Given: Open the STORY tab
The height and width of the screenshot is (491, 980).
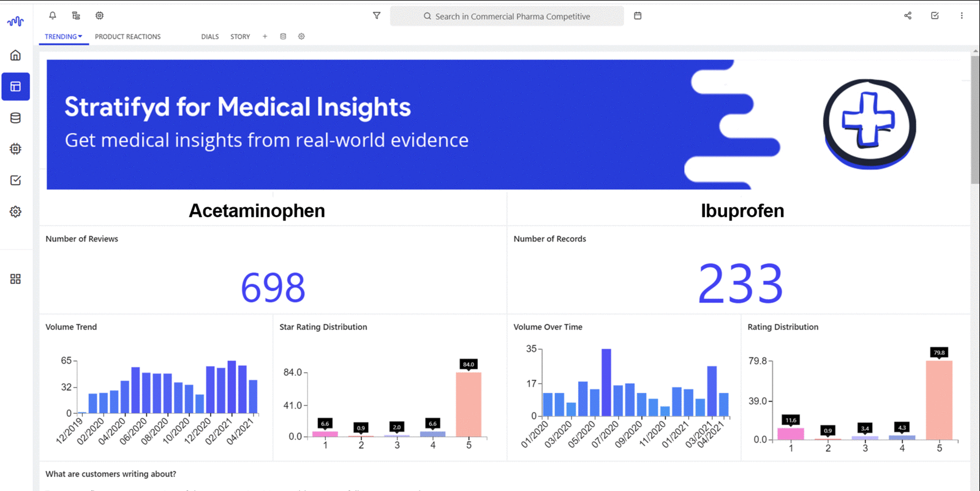Looking at the screenshot, I should [x=240, y=37].
